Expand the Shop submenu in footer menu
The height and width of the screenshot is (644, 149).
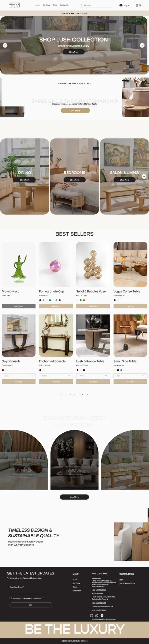click(84, 587)
